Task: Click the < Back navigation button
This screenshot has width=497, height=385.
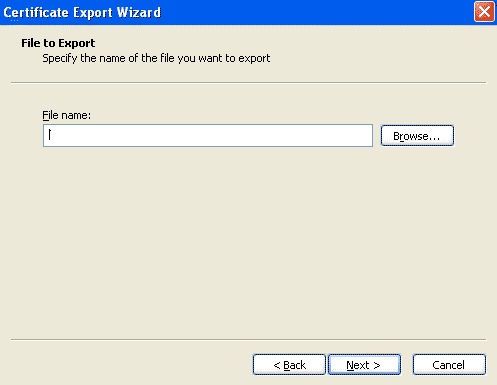Action: (289, 365)
